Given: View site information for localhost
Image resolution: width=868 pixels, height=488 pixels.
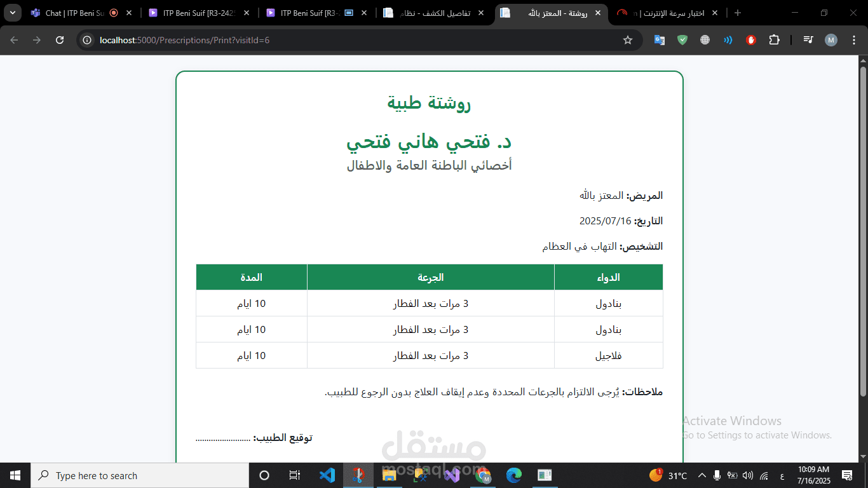Looking at the screenshot, I should pyautogui.click(x=88, y=40).
